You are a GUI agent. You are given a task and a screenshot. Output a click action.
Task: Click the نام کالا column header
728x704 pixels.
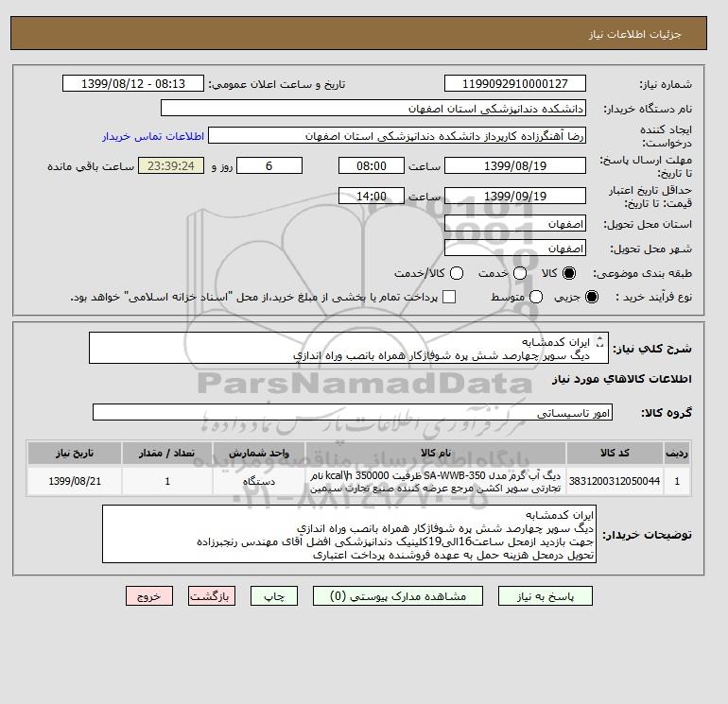pyautogui.click(x=436, y=453)
